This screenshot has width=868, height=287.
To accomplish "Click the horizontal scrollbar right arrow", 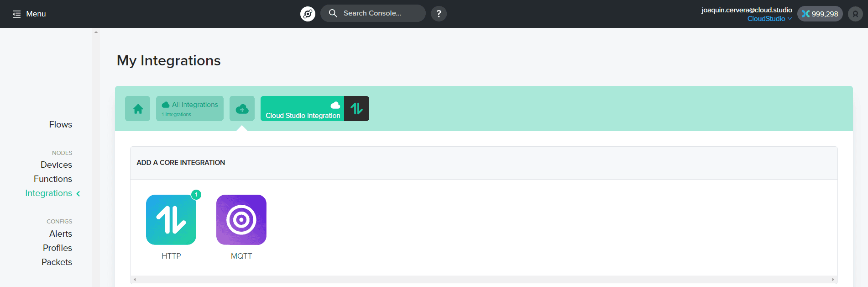I will click(833, 279).
